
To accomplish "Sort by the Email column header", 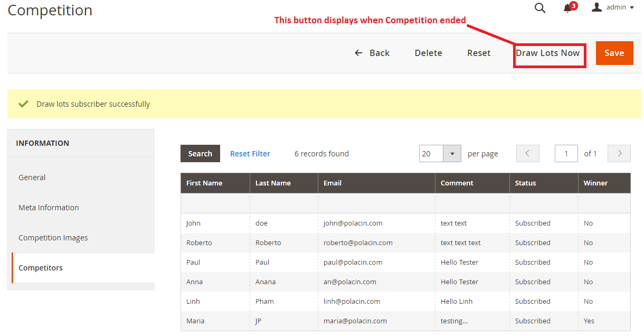I will tap(333, 183).
